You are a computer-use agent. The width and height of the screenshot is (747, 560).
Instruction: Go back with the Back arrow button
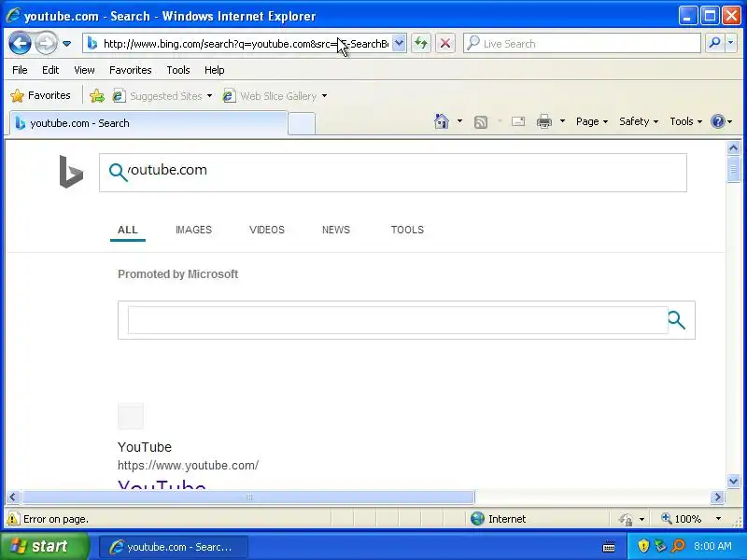20,44
